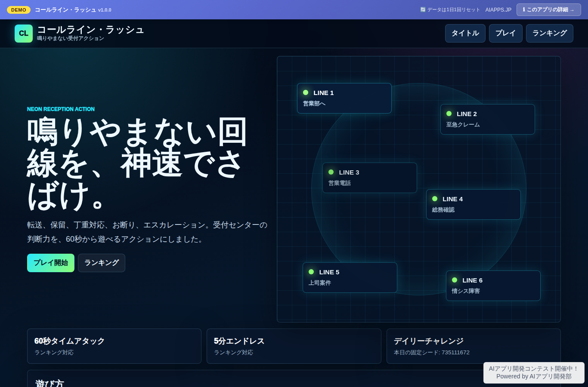Open the タイトル nav tab
Image resolution: width=588 pixels, height=387 pixels.
point(465,34)
